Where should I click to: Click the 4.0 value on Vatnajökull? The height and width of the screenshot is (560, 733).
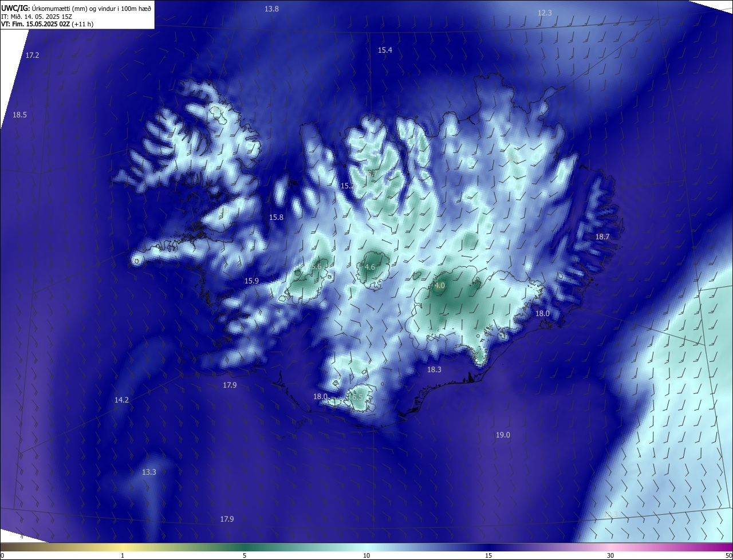[440, 285]
